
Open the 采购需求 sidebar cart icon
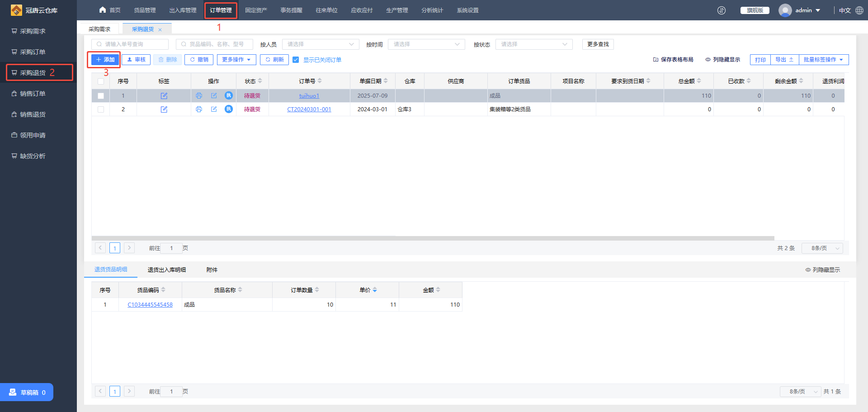(x=14, y=31)
